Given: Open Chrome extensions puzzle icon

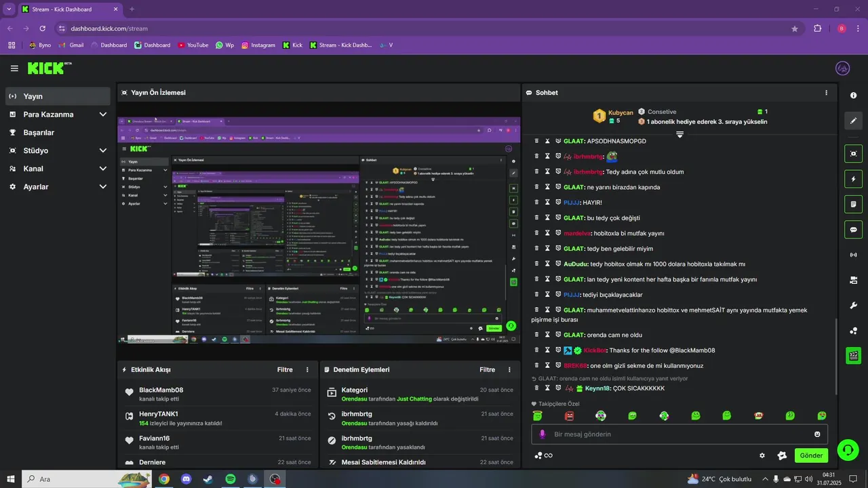Looking at the screenshot, I should (x=817, y=28).
